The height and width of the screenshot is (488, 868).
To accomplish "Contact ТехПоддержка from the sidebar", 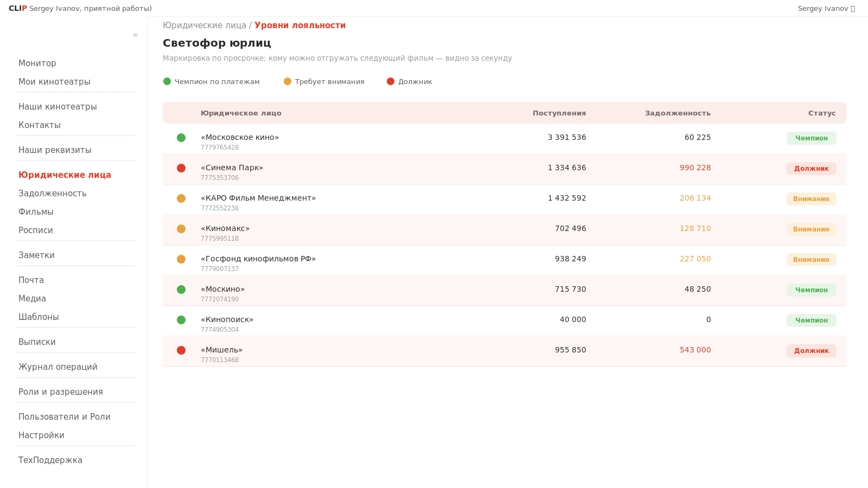I will 50,460.
